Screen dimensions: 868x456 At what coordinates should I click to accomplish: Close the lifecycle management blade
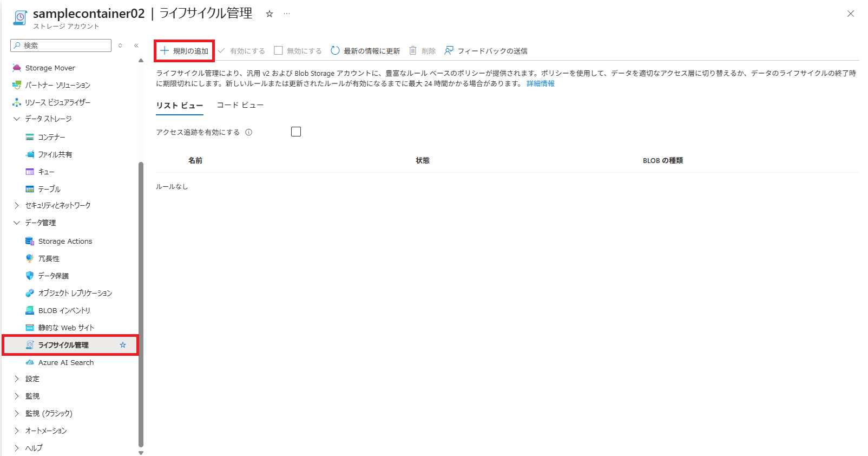[x=851, y=14]
